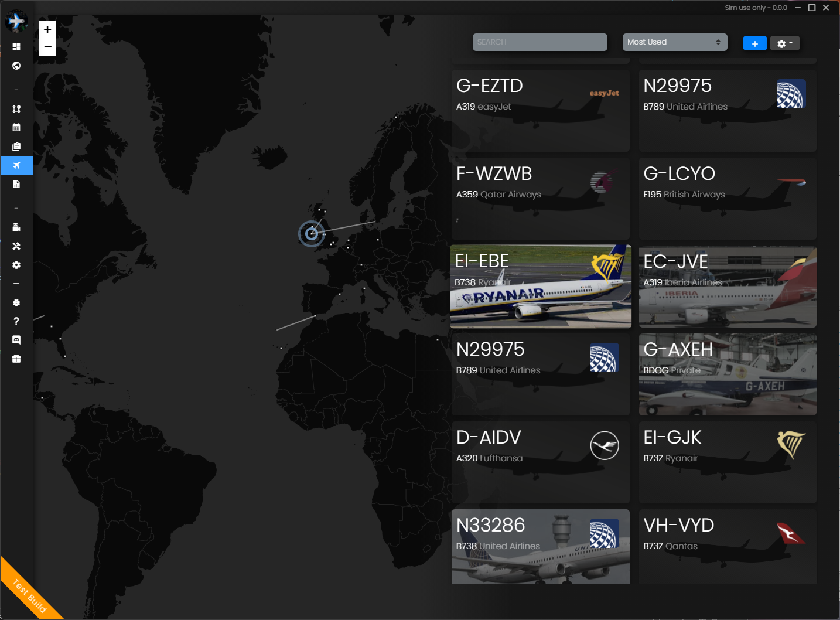Open the clipboard logbook icon
Image resolution: width=840 pixels, height=620 pixels.
click(x=16, y=147)
